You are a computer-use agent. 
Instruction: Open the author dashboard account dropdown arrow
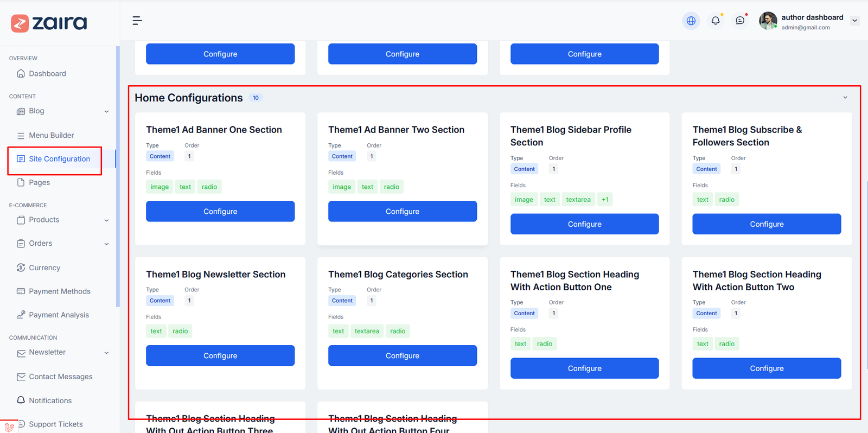[x=854, y=21]
